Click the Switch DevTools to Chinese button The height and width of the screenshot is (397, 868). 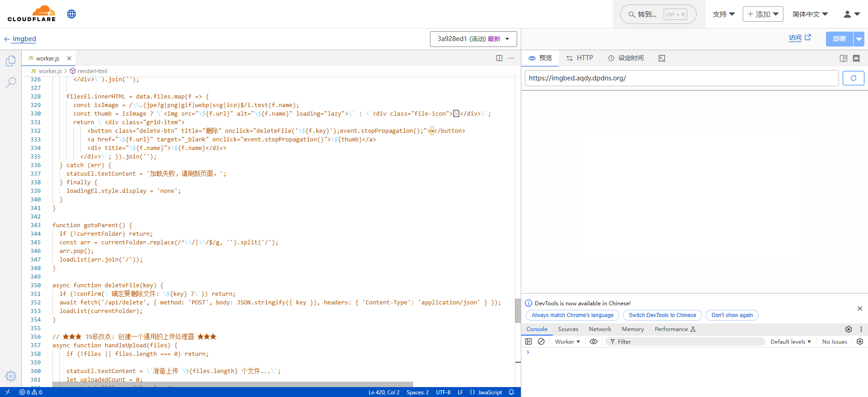pyautogui.click(x=662, y=315)
